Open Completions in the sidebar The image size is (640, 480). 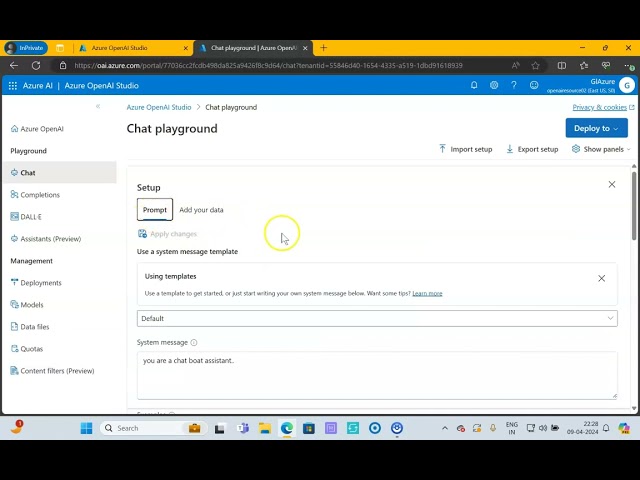click(x=36, y=195)
